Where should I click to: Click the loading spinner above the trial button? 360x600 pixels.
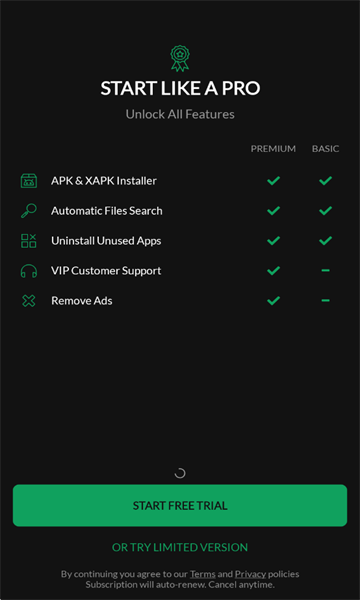[x=180, y=473]
